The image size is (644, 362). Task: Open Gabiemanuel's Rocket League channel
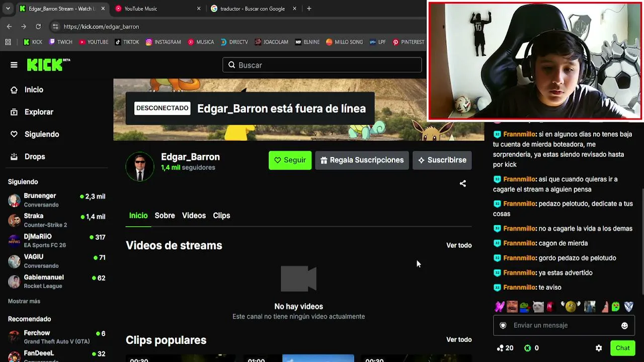(x=56, y=281)
